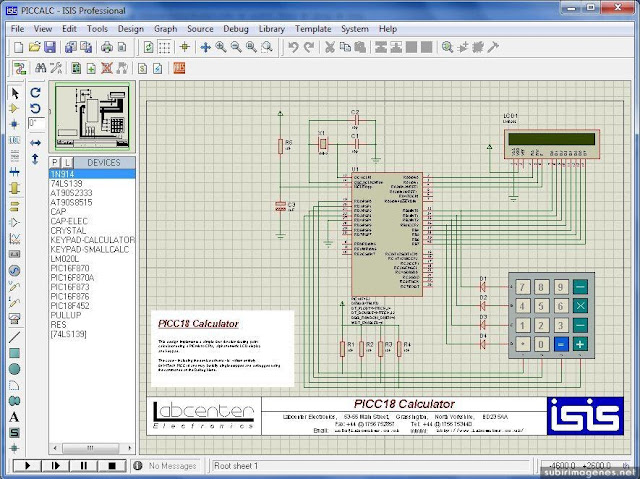Print the design using the printer icon
Screen dimensions: 640x479
pos(107,47)
